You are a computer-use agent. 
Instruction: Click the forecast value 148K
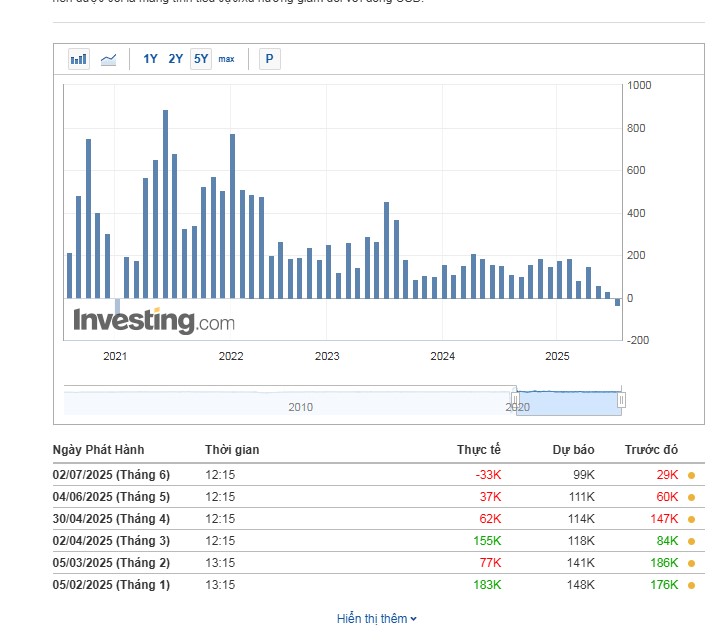tap(581, 585)
